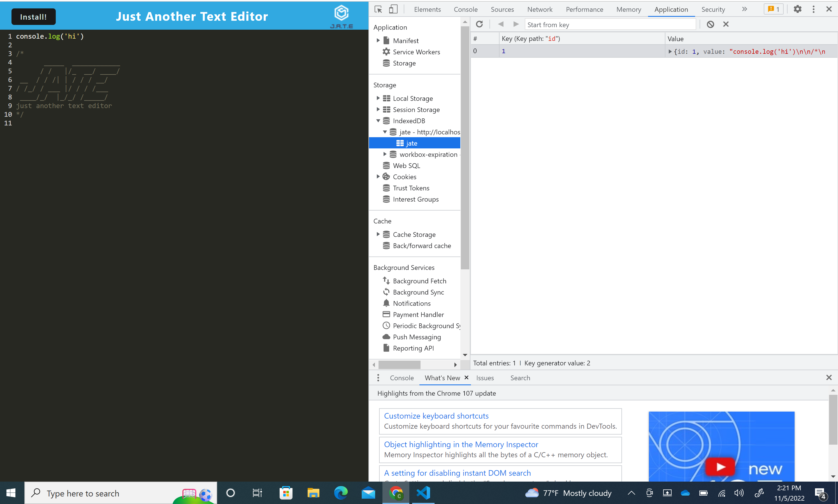This screenshot has width=838, height=504.
Task: Collapse the IndexedDB tree node
Action: 378,121
